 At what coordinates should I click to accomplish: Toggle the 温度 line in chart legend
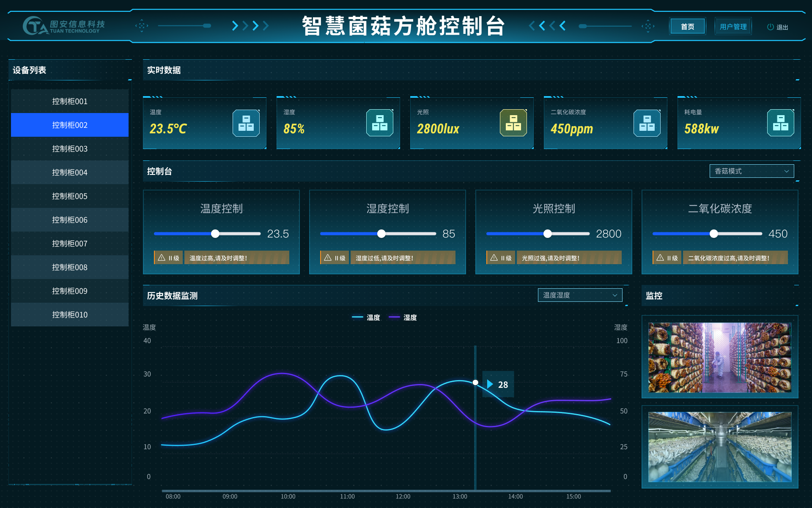click(366, 317)
